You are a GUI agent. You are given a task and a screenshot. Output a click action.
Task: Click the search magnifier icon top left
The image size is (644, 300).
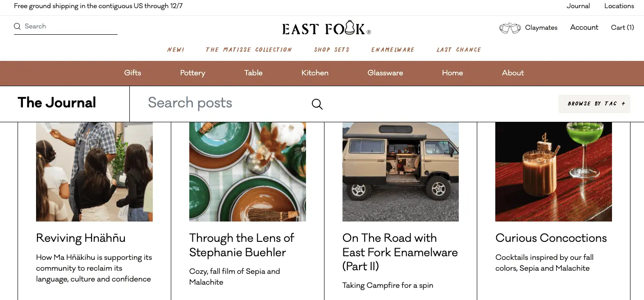pyautogui.click(x=17, y=26)
